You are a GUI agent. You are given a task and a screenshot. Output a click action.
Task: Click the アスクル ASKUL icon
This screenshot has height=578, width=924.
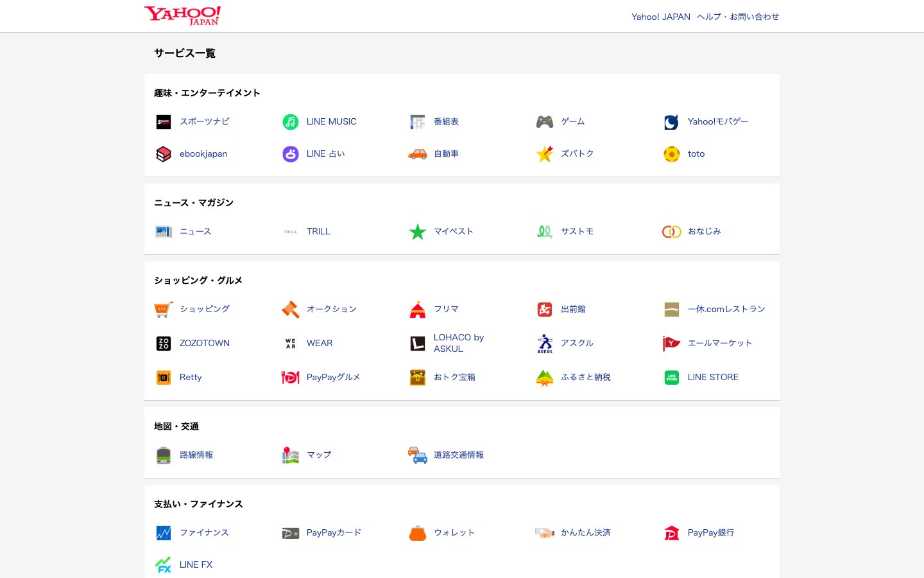coord(545,344)
